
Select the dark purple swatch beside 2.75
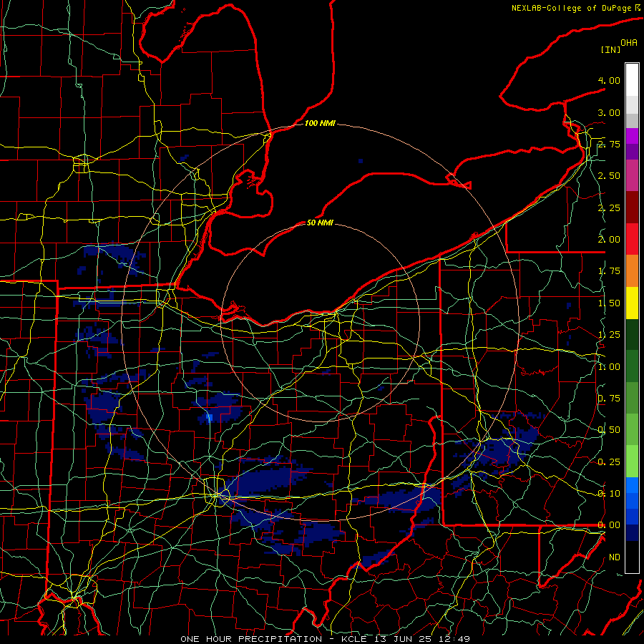632,152
